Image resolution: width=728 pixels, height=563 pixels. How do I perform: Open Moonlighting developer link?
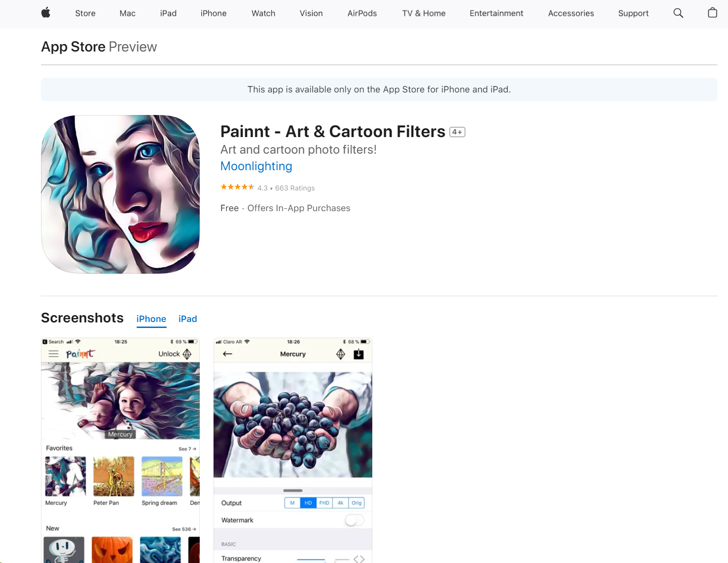coord(256,166)
